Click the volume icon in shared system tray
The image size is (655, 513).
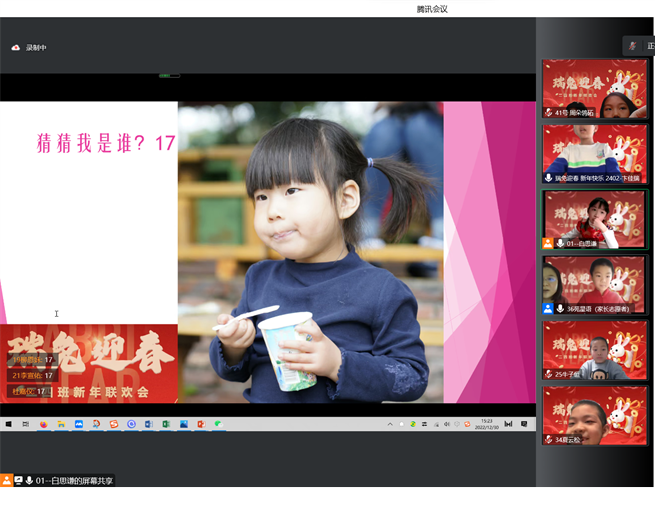(x=447, y=424)
